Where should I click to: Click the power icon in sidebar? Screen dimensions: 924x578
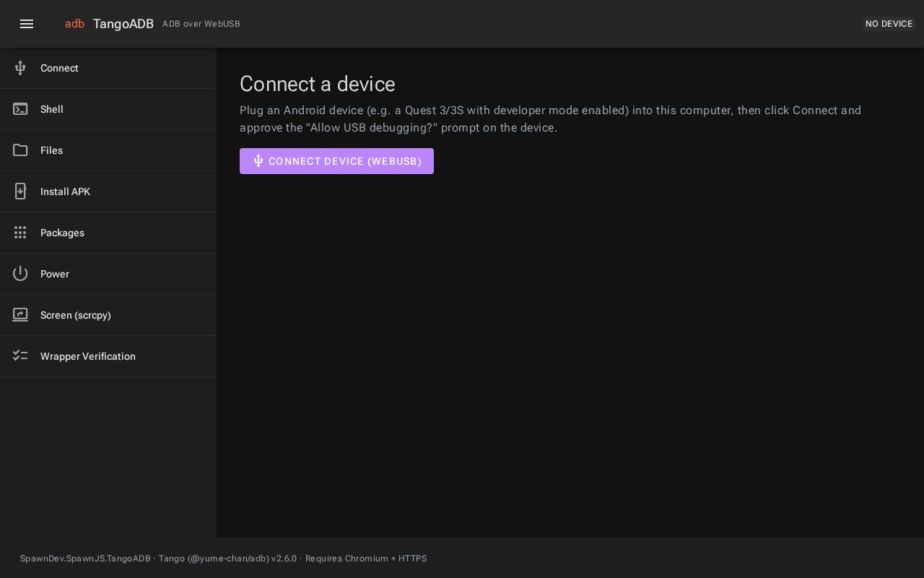click(x=20, y=274)
